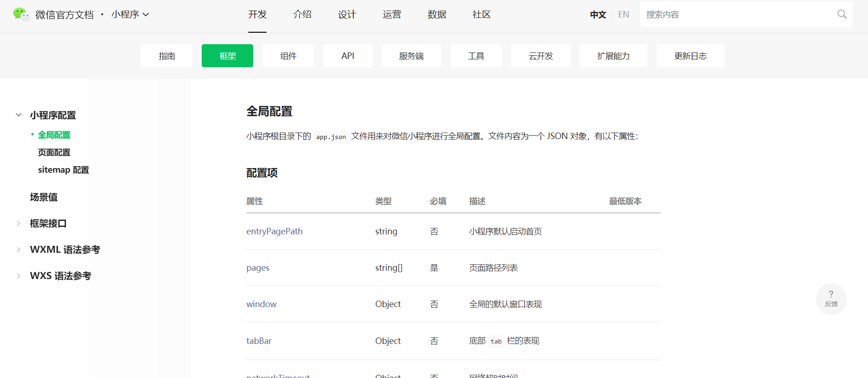Click the 描述 column header

478,201
